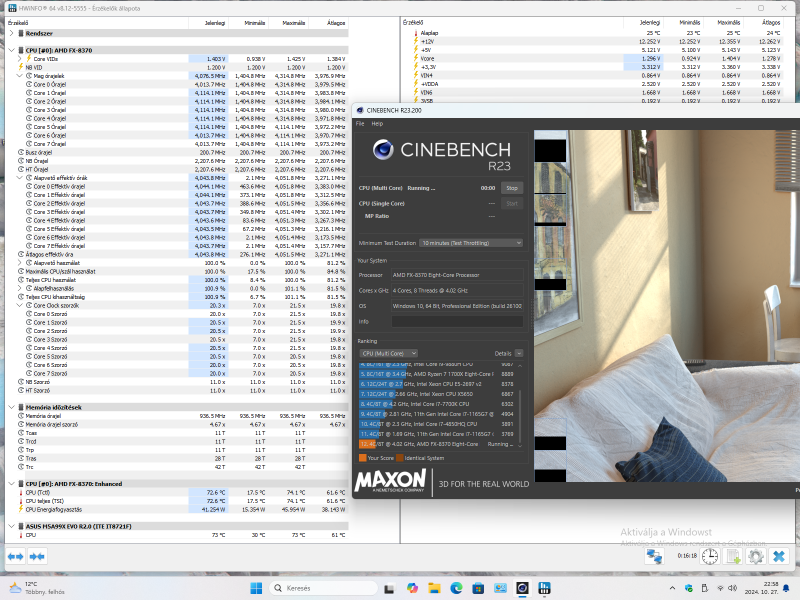Click the Windows taskbar search box
Screen dimensions: 800x600
point(323,588)
